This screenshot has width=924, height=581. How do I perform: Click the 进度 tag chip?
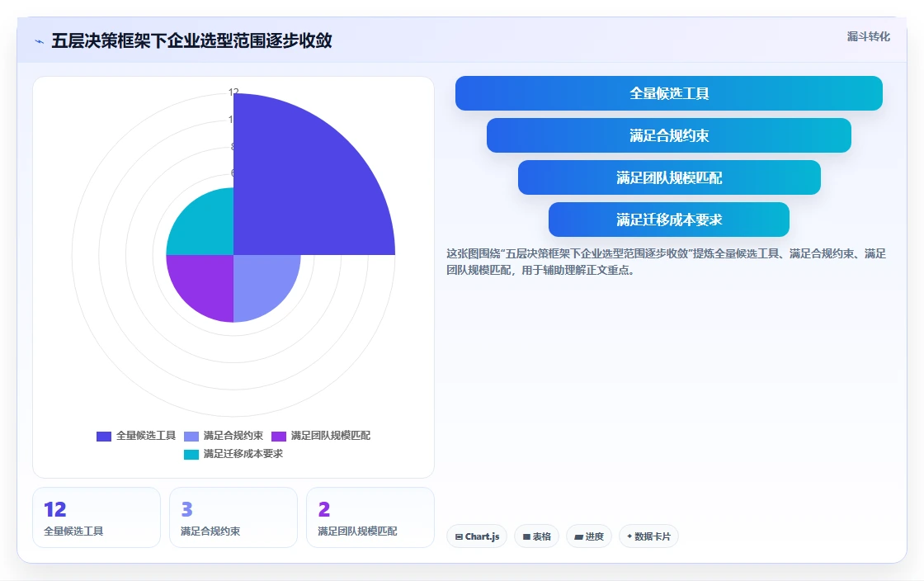pos(589,536)
